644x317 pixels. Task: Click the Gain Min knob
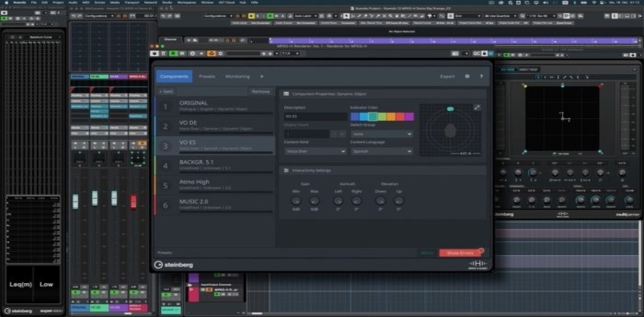(295, 201)
